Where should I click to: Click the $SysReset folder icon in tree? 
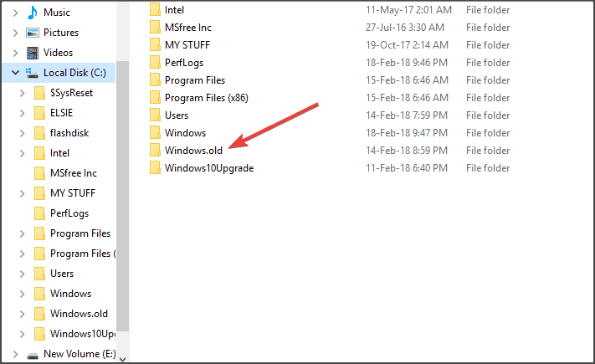pos(39,93)
